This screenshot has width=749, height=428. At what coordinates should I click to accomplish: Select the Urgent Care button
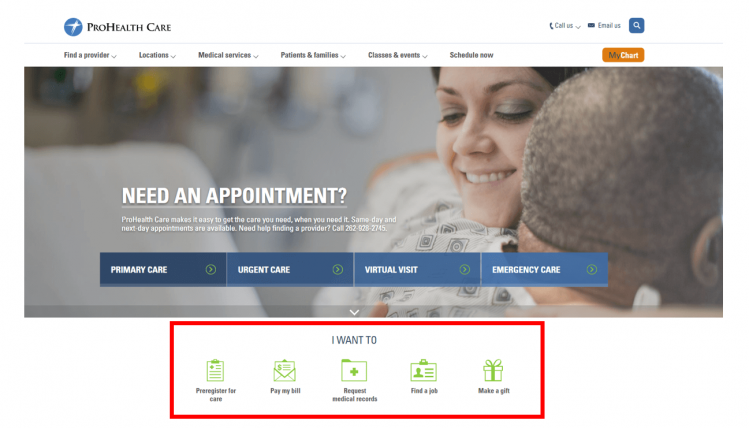290,270
